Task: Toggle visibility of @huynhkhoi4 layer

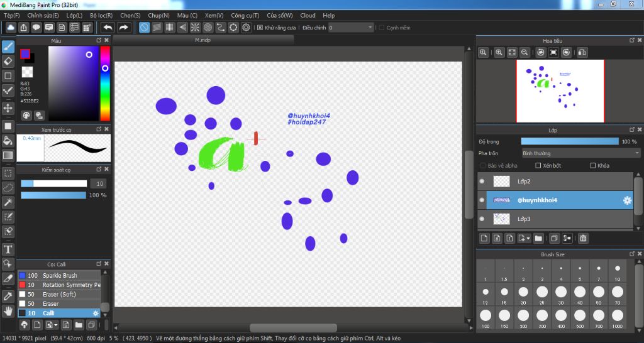Action: tap(482, 200)
